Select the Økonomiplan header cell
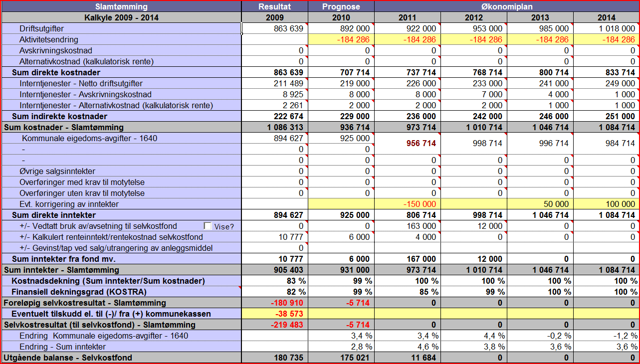 coord(507,6)
